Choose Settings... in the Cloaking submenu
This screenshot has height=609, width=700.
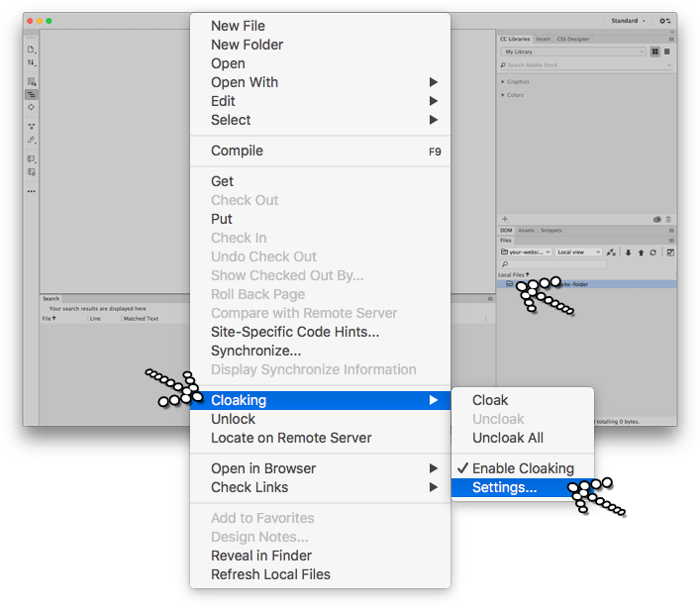click(523, 487)
